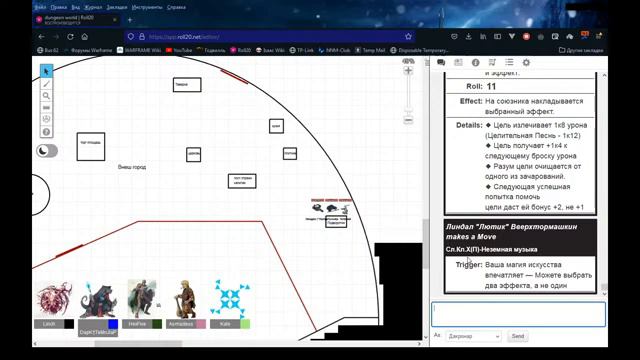Image resolution: width=640 pixels, height=360 pixels.
Task: Open the Другие закладки folder
Action: click(x=581, y=50)
